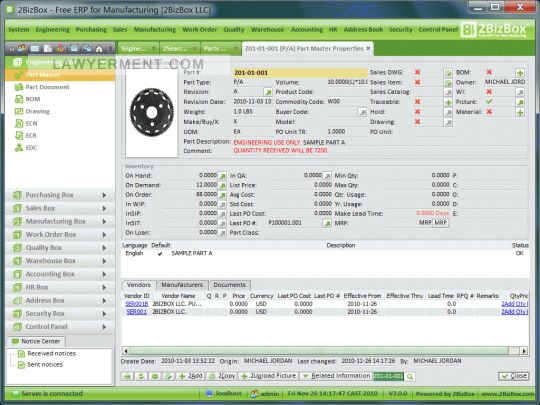Click the refresh icon in the bottom toolbar
The image size is (540, 405).
click(x=141, y=376)
